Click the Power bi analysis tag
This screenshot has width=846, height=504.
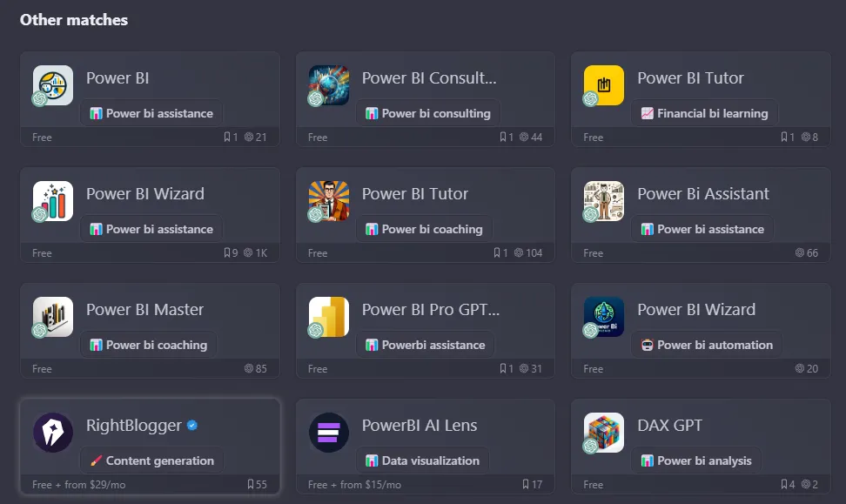click(696, 460)
